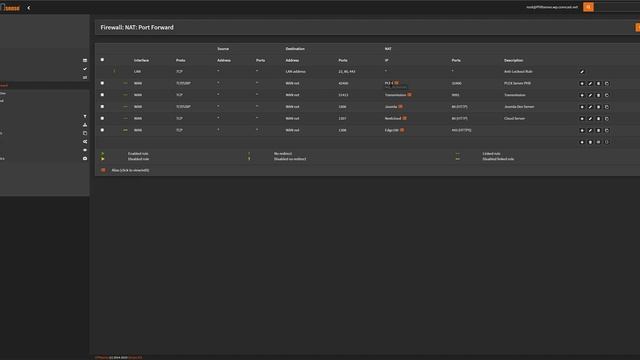Collapse the sidebar with the chevron beside the logo
The width and height of the screenshot is (640, 360).
tap(28, 8)
